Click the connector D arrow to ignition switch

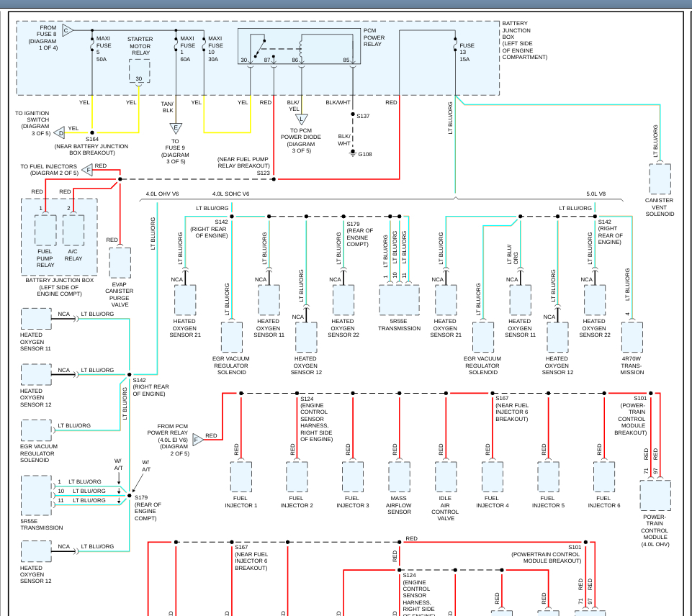click(x=60, y=132)
